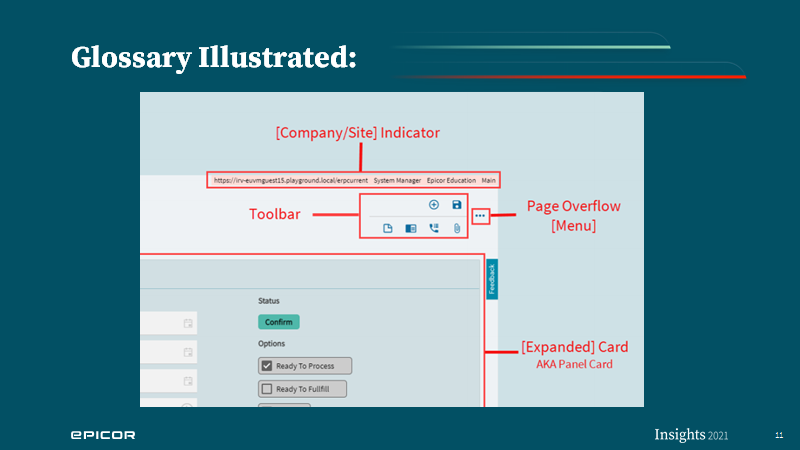
Task: Click the Confirm status button
Action: pos(279,322)
